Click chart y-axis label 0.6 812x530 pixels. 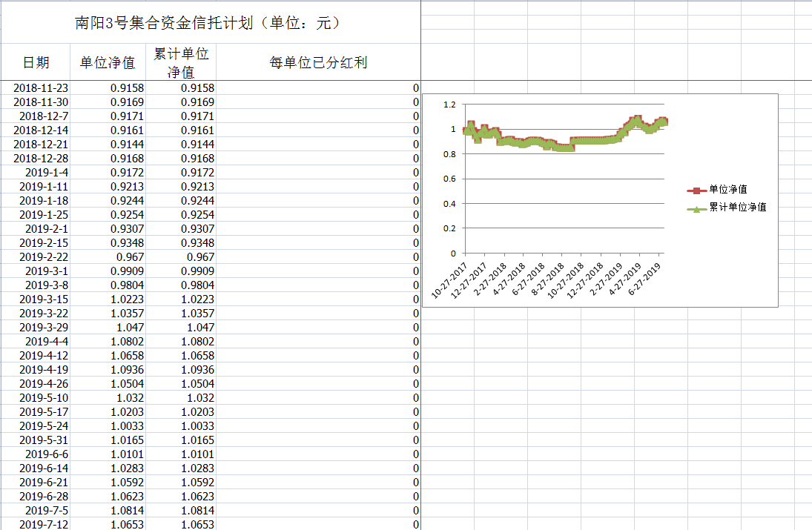tap(449, 179)
